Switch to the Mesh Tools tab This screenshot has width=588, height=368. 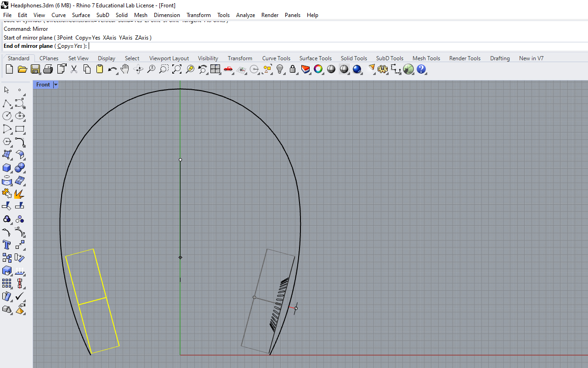point(426,58)
